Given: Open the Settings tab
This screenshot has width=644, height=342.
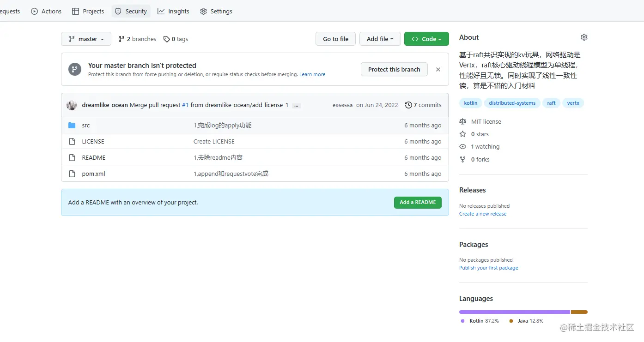Looking at the screenshot, I should click(216, 11).
